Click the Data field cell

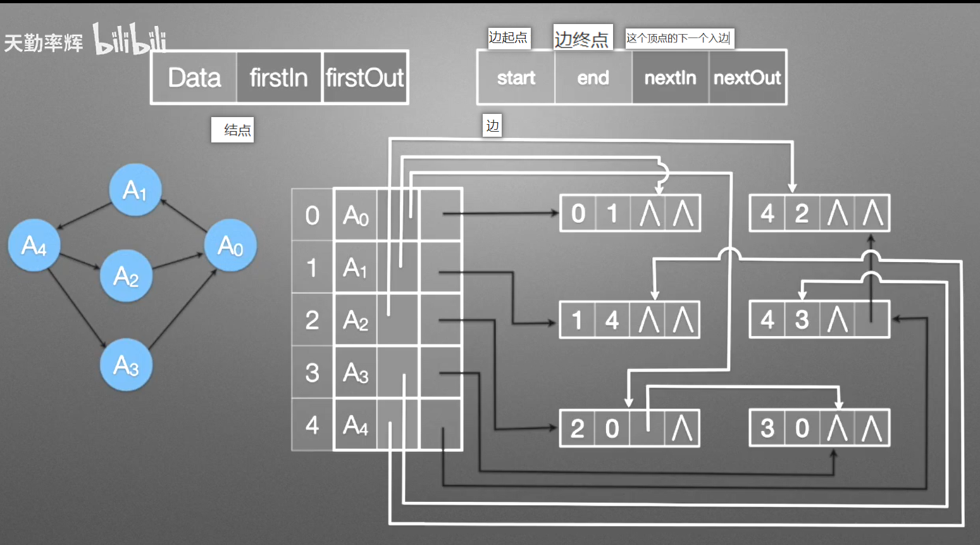pyautogui.click(x=194, y=78)
